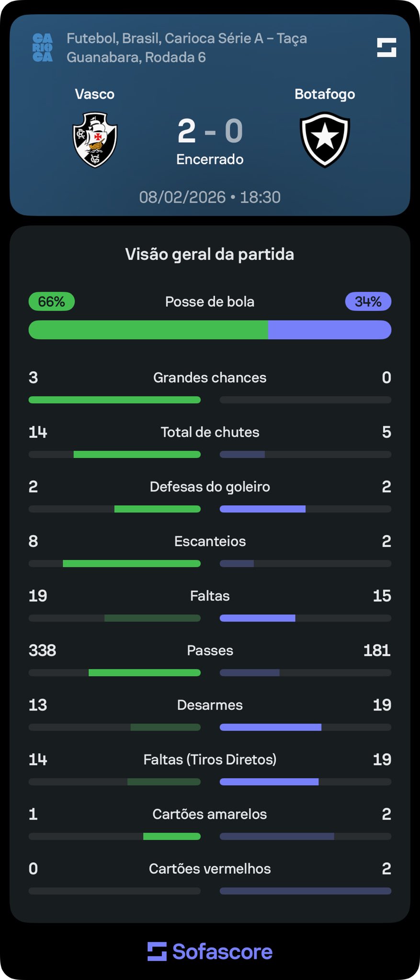Click the Escanteios stat label

[210, 541]
